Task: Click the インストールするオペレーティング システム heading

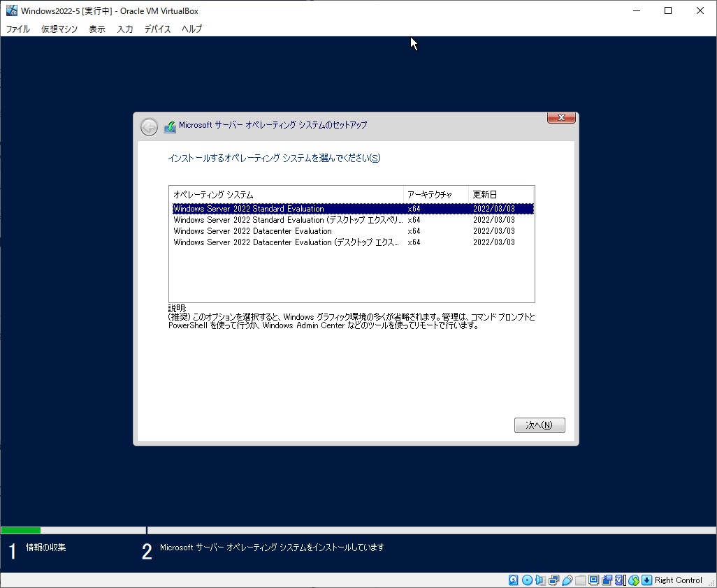Action: (275, 158)
